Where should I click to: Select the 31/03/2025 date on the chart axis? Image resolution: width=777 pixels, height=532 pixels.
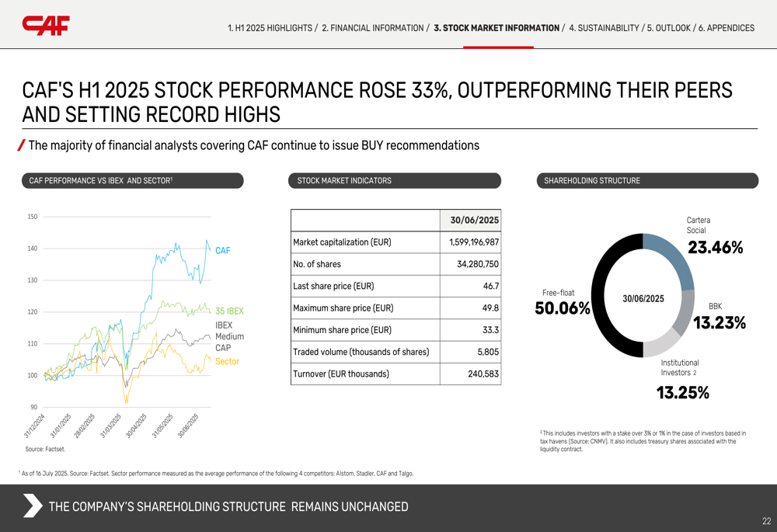(110, 426)
